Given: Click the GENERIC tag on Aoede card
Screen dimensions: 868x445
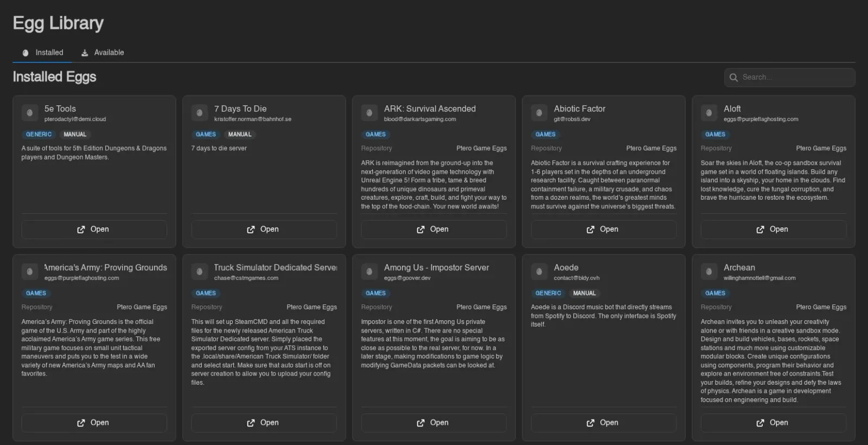Looking at the screenshot, I should click(548, 293).
